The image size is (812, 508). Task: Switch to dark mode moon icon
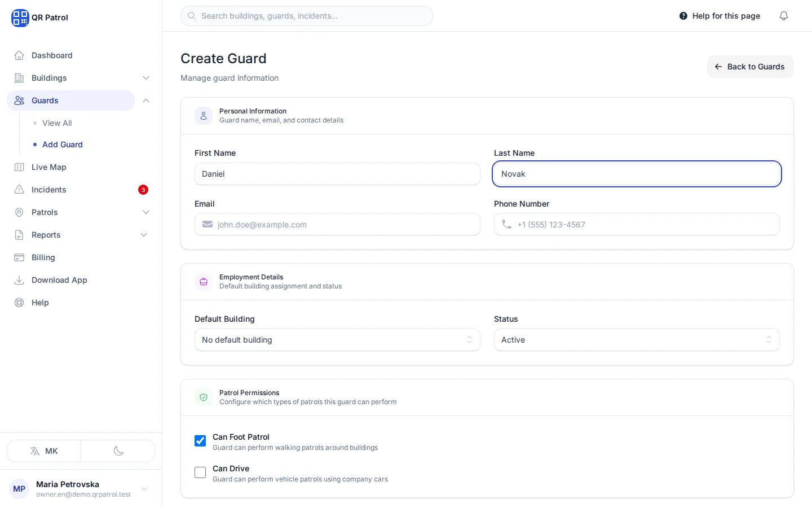[x=118, y=451]
